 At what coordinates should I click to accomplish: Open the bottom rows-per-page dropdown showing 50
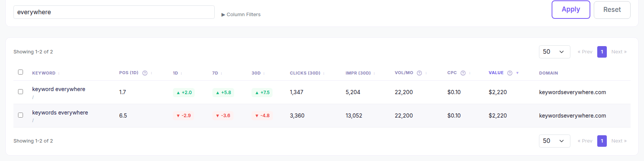pos(554,141)
